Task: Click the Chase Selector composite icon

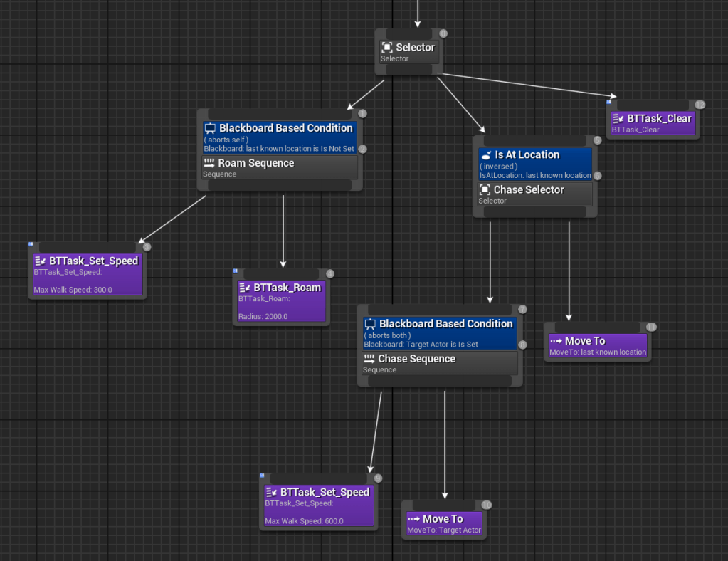Action: tap(485, 190)
